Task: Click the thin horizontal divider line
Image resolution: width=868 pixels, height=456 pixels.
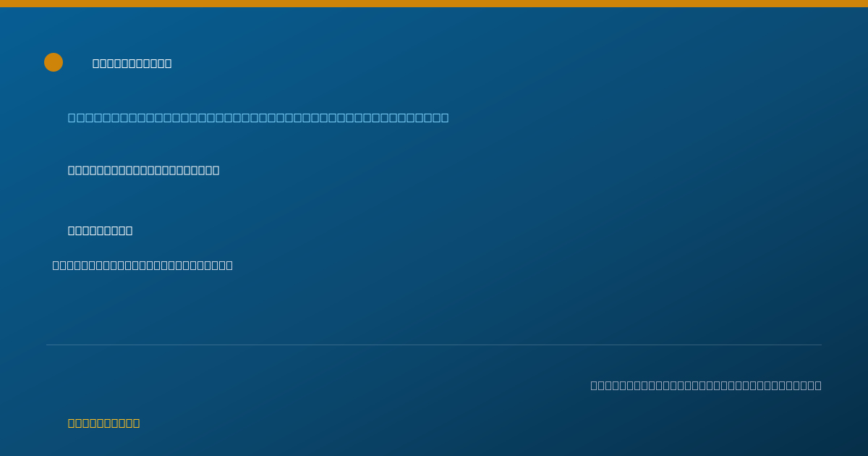Action: click(x=434, y=345)
